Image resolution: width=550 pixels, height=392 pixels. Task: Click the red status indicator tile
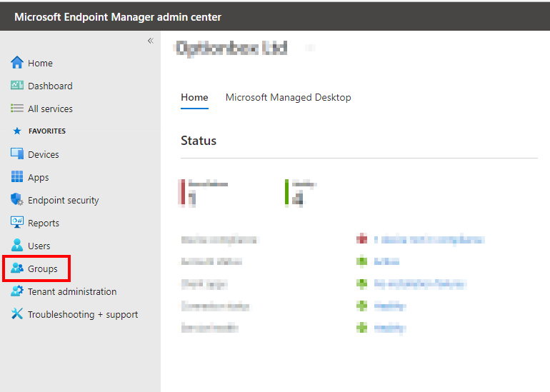(204, 192)
